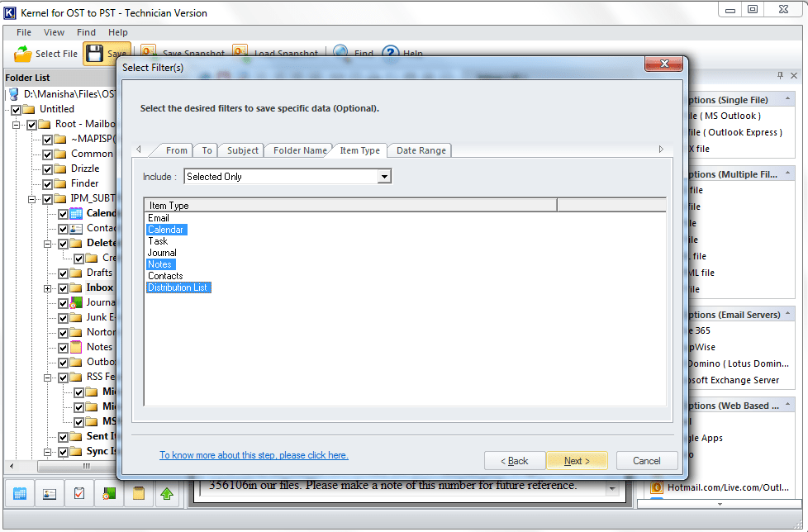Select Email in the Item Type list
Image resolution: width=808 pixels, height=532 pixels.
click(158, 218)
